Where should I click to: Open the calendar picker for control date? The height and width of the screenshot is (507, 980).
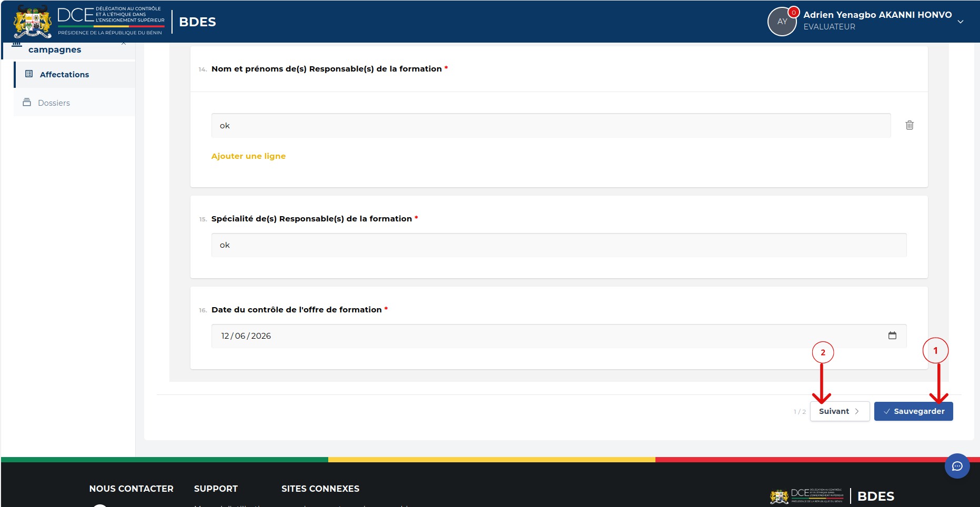pyautogui.click(x=892, y=336)
